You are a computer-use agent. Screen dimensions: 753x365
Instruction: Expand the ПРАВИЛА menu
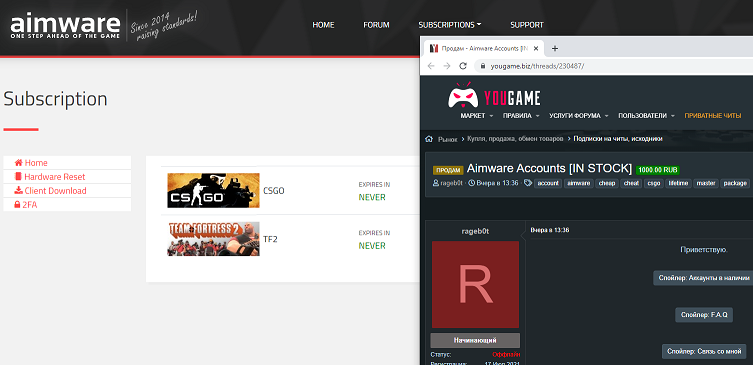point(521,116)
